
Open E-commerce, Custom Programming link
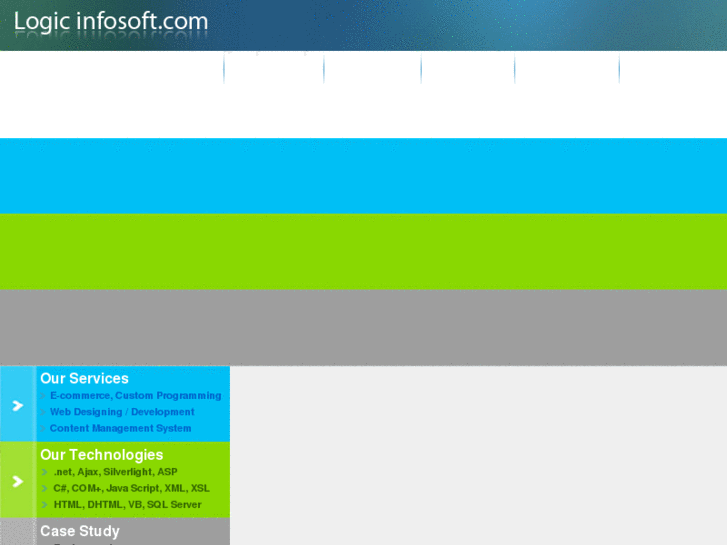pyautogui.click(x=135, y=396)
